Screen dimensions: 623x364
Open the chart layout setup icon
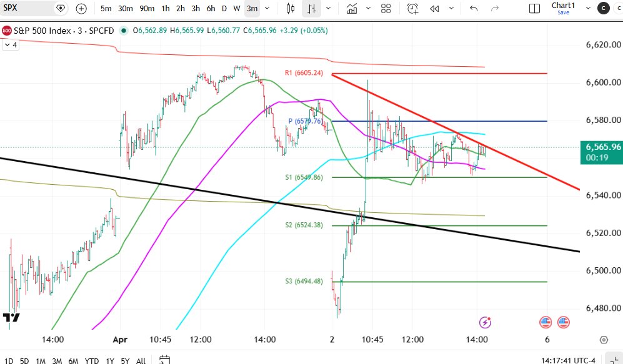534,8
